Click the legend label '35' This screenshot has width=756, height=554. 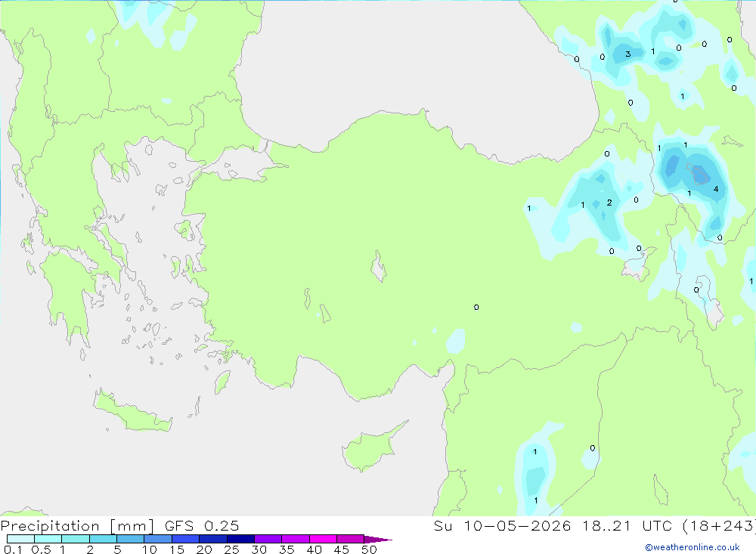coord(287,549)
